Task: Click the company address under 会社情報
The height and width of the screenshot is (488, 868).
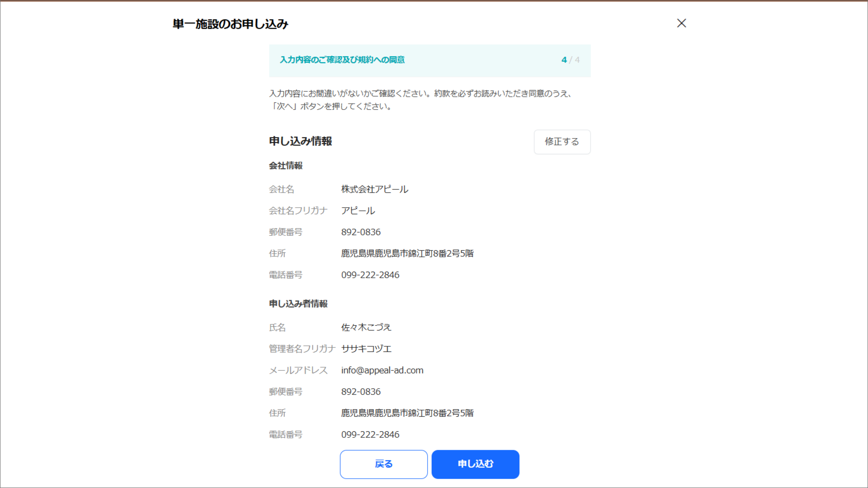Action: [407, 253]
